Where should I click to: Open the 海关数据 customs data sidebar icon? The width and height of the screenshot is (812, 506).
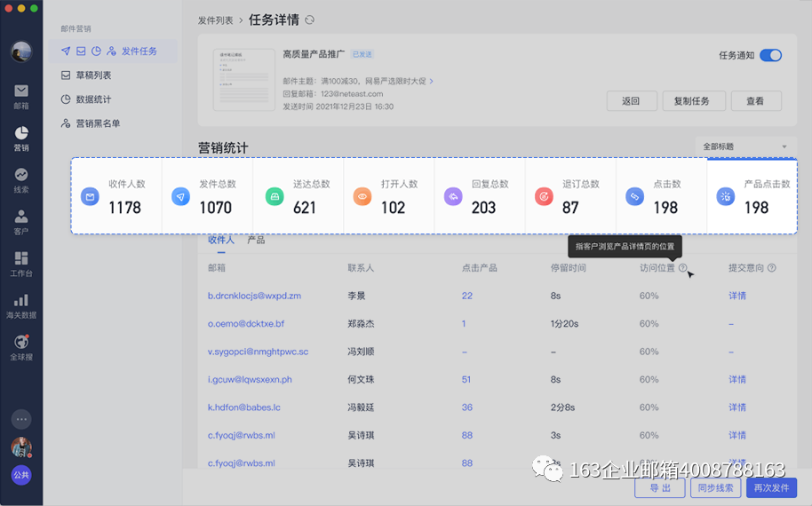21,305
